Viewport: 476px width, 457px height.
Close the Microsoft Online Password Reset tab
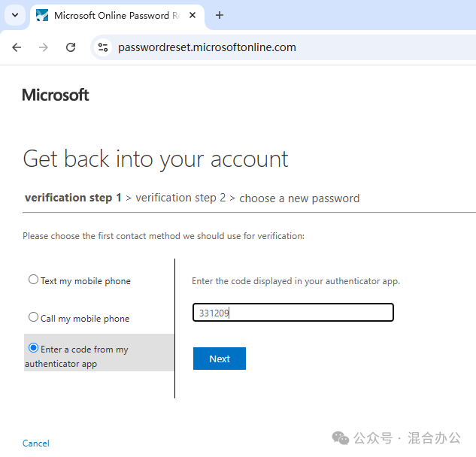click(193, 15)
